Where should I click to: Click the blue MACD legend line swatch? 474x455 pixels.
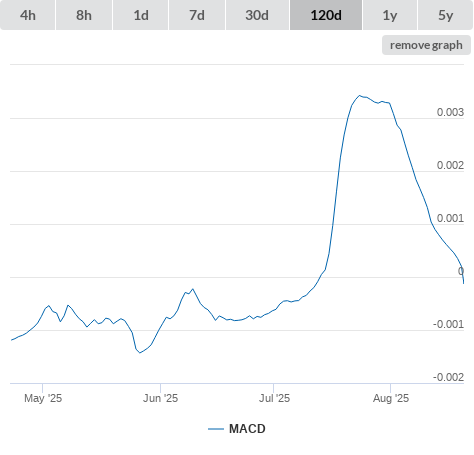(216, 429)
